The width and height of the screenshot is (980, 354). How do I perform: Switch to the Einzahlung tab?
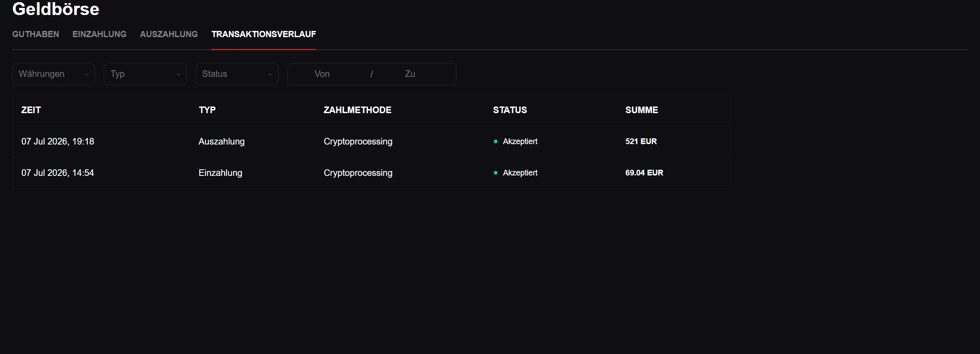[99, 34]
